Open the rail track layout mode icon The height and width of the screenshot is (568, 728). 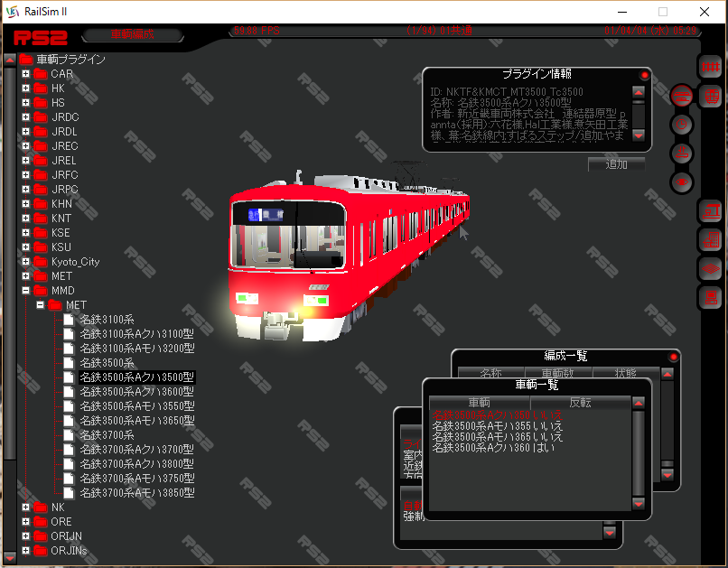click(x=710, y=68)
